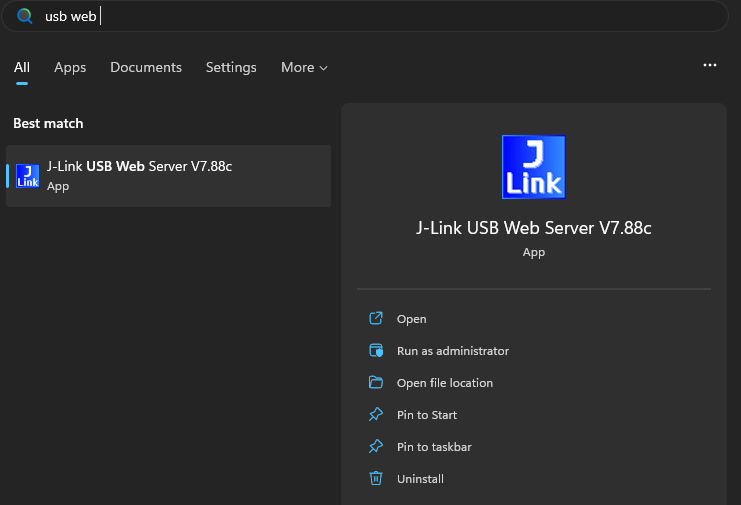Screen dimensions: 741x505
Task: Click the magnifier search icon in search bar
Action: pyautogui.click(x=25, y=16)
